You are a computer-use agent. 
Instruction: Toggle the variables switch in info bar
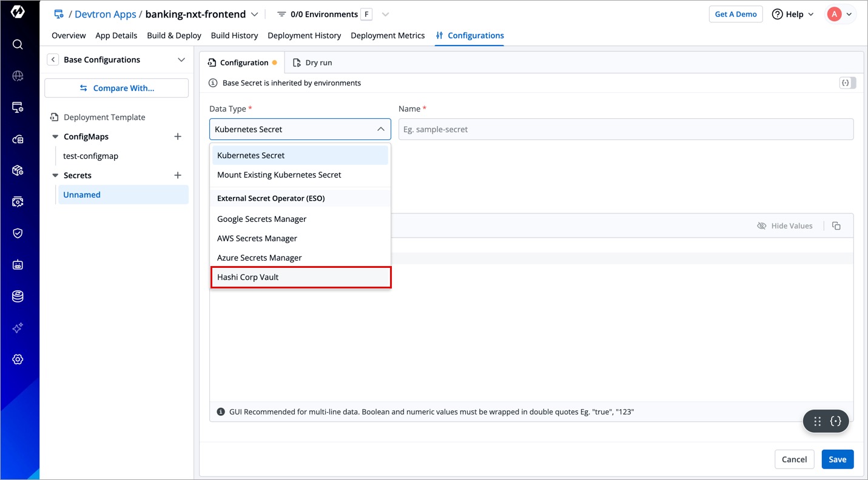(x=847, y=83)
